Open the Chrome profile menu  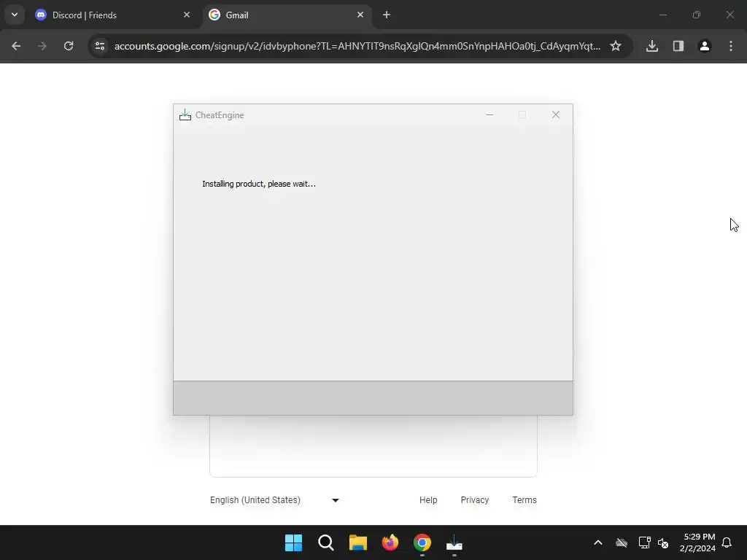705,46
